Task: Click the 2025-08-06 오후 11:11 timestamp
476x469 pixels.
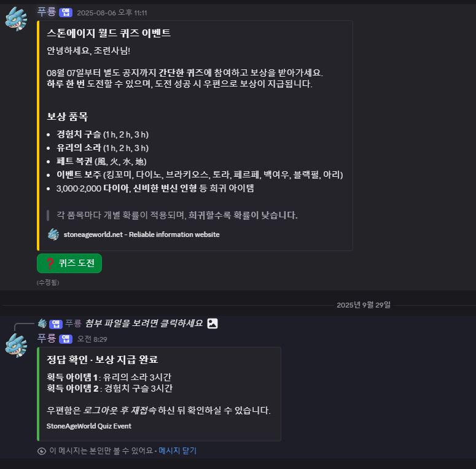Action: tap(112, 13)
